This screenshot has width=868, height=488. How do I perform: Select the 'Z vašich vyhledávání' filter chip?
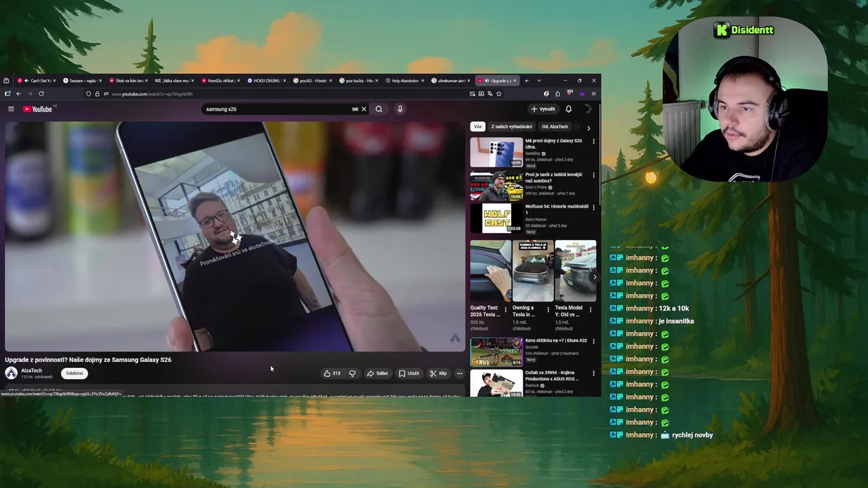tap(512, 127)
